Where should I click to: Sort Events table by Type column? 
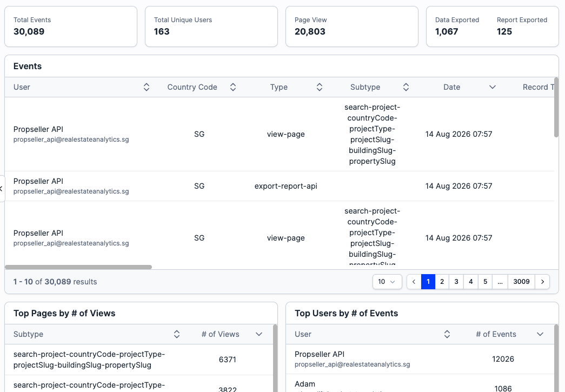(319, 87)
